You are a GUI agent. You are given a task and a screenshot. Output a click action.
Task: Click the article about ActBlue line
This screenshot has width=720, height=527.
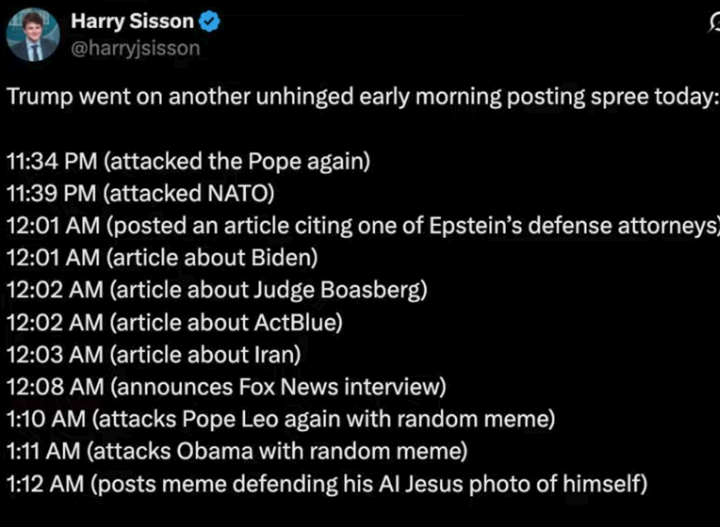click(x=175, y=323)
